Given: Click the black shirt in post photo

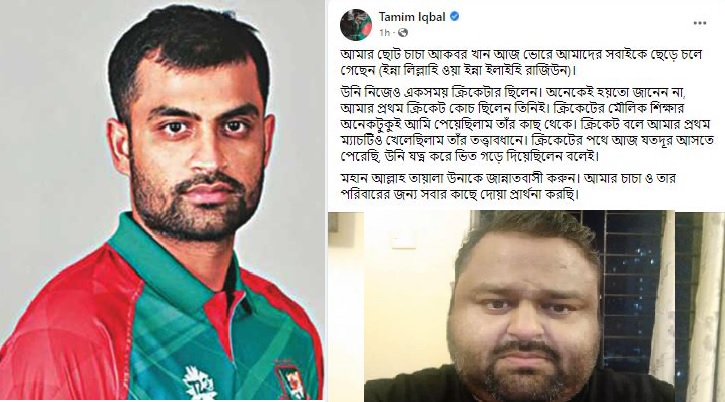Looking at the screenshot, I should 518,391.
